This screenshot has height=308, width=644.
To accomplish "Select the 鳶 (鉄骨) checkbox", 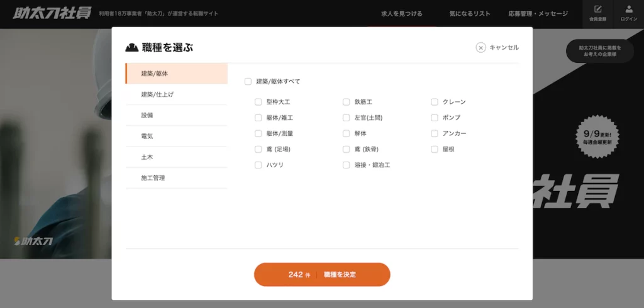I will coord(347,150).
